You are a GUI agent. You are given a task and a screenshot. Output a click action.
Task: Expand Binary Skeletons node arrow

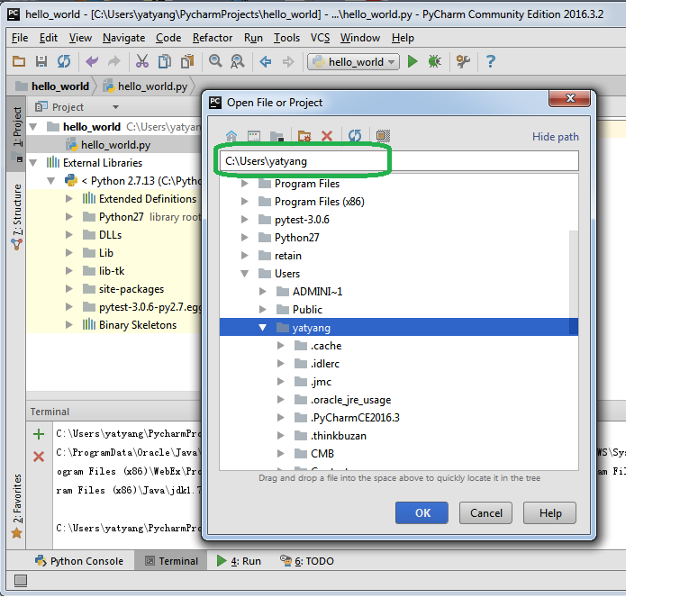pos(69,325)
